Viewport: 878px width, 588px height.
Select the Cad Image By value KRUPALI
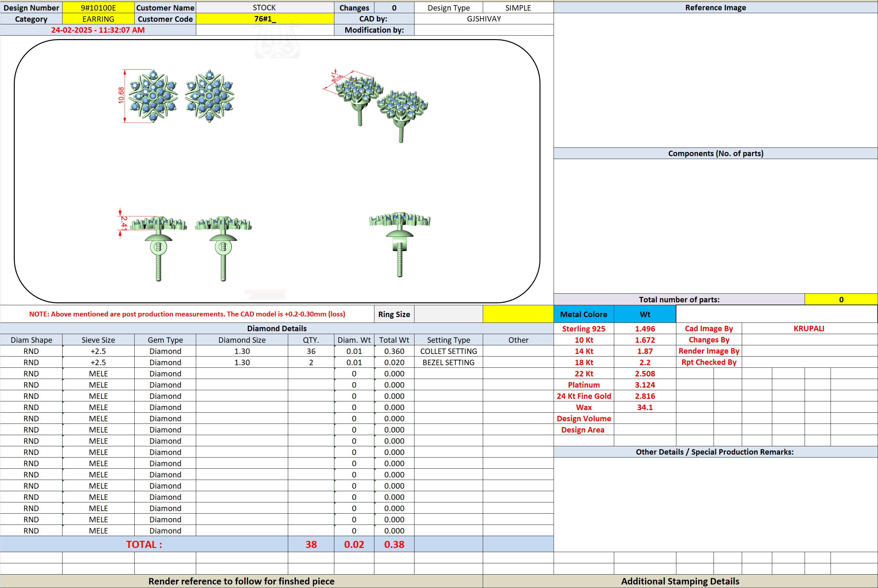(x=809, y=328)
